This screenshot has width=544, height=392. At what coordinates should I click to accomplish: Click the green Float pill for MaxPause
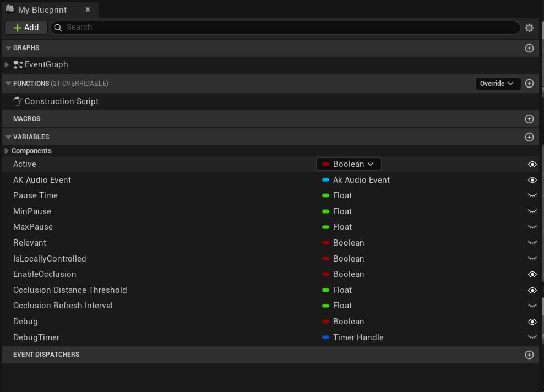pyautogui.click(x=325, y=227)
